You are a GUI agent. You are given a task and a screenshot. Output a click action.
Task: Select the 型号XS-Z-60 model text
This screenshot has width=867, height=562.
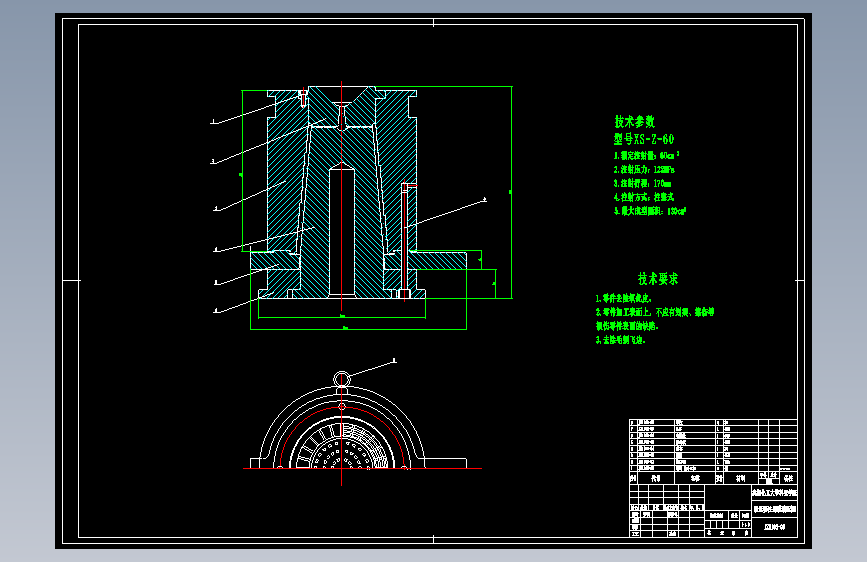(x=644, y=139)
